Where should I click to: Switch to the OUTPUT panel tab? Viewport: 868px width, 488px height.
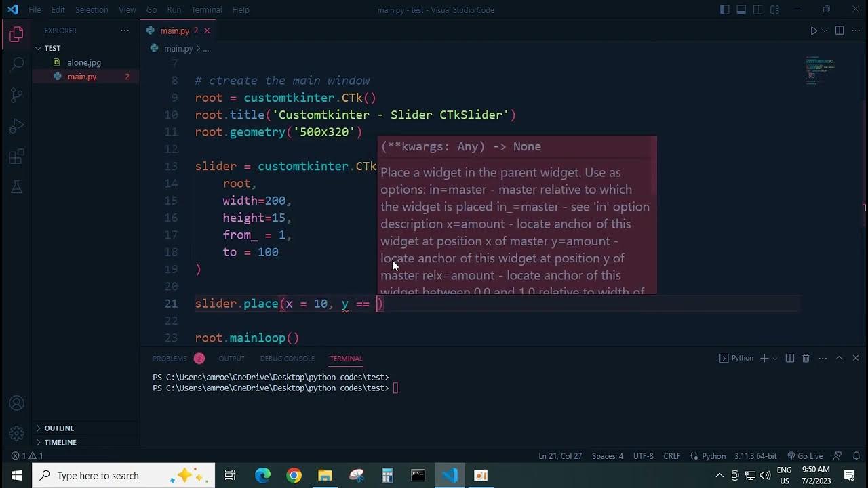tap(231, 359)
